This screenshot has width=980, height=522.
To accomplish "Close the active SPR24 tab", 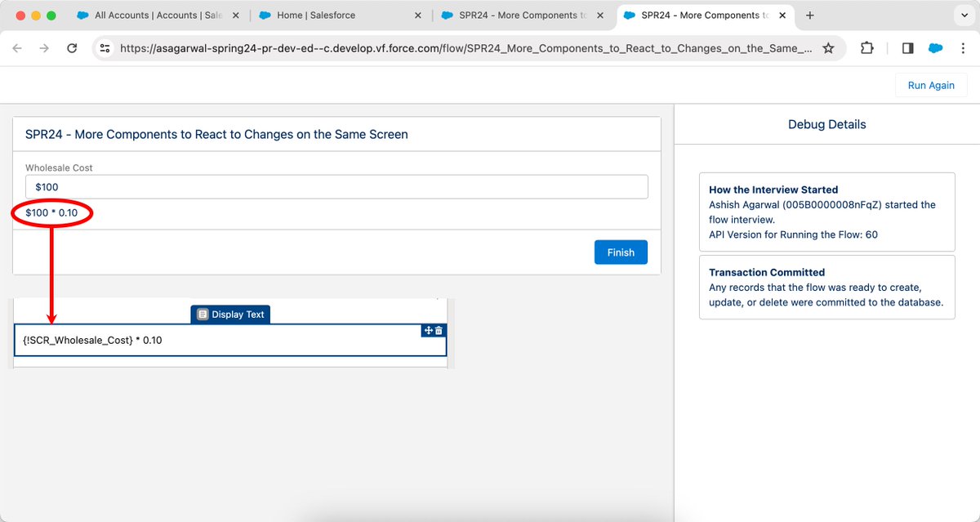I will [782, 16].
